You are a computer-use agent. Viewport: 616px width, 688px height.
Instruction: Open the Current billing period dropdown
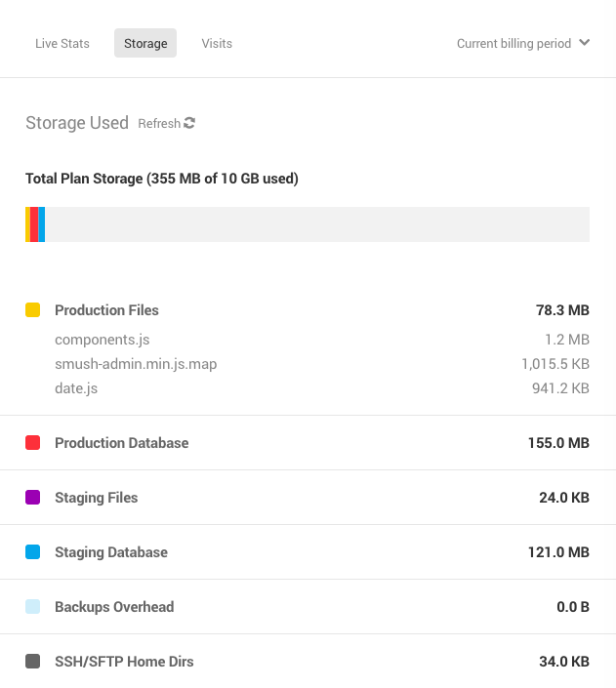point(514,43)
